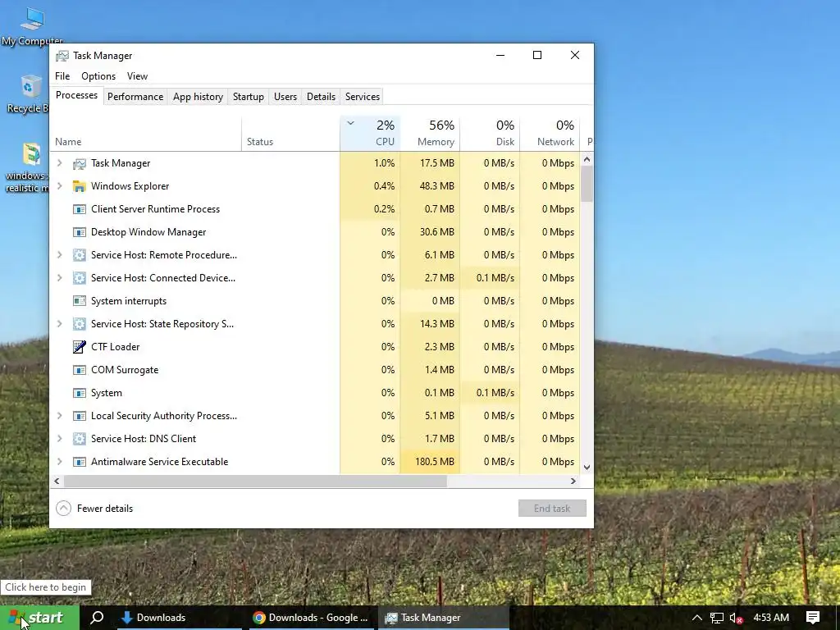Expand Service Host: Remote Procedure row

[59, 255]
